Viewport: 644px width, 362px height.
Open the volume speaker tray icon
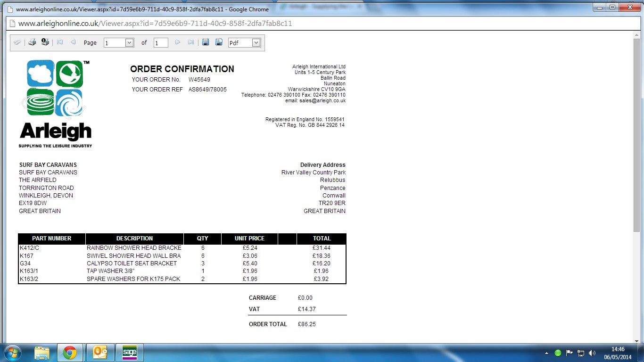pos(592,353)
